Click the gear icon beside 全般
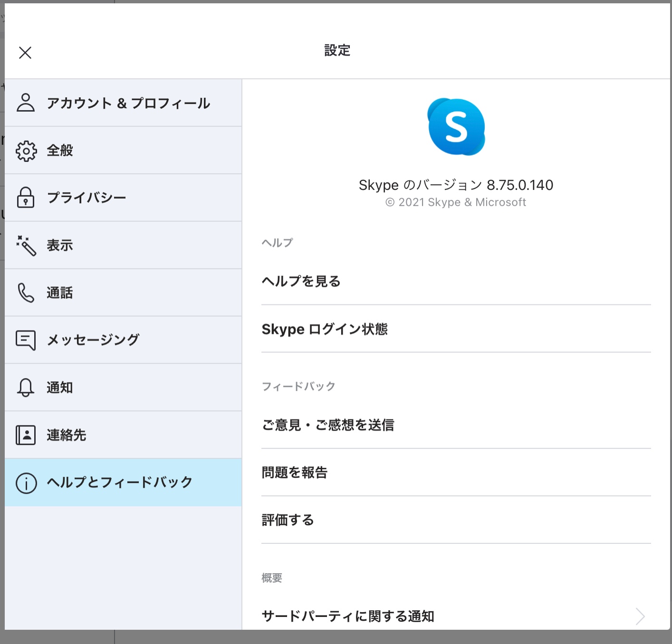This screenshot has height=644, width=672. 26,151
